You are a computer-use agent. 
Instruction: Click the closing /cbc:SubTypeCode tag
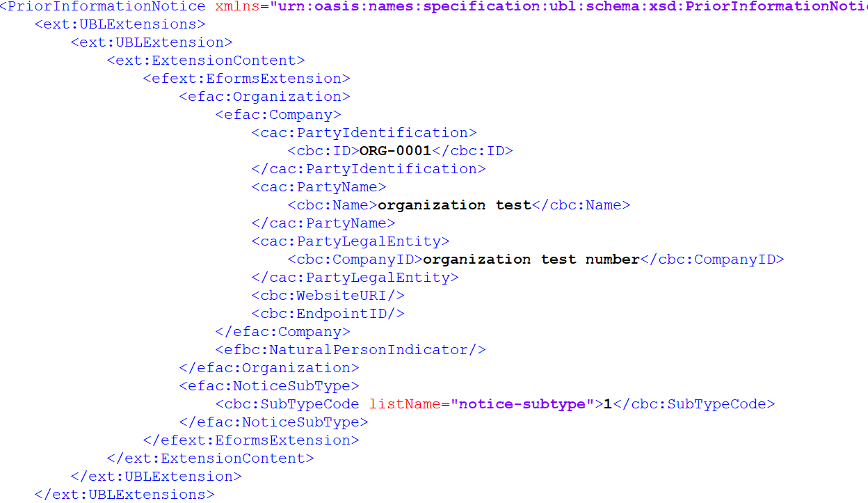point(693,404)
